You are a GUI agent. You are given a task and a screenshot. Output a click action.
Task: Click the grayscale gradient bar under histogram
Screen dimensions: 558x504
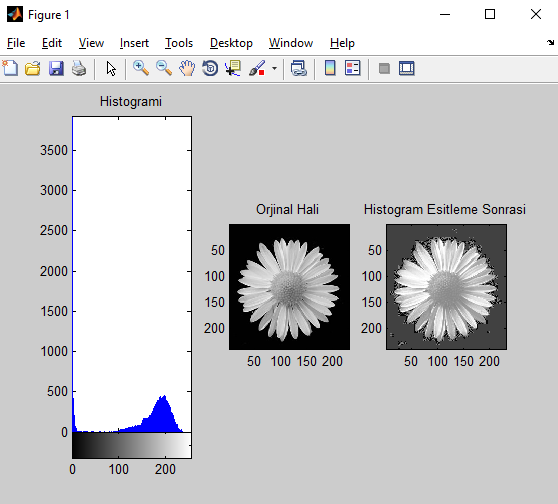pos(132,445)
